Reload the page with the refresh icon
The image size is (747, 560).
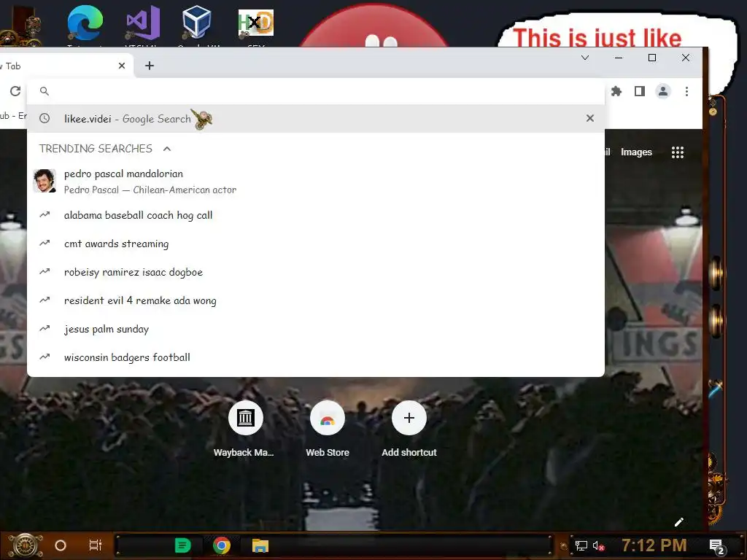click(x=15, y=91)
